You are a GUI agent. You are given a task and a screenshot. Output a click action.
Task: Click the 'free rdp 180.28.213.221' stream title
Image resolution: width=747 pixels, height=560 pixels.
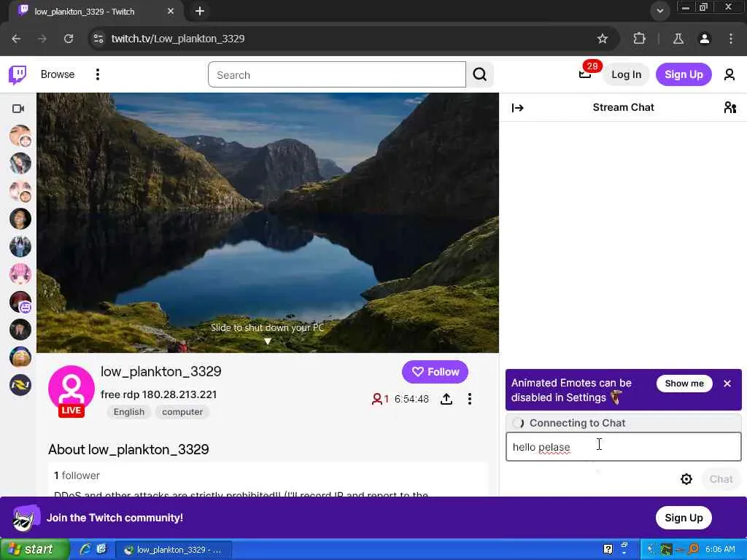point(158,394)
